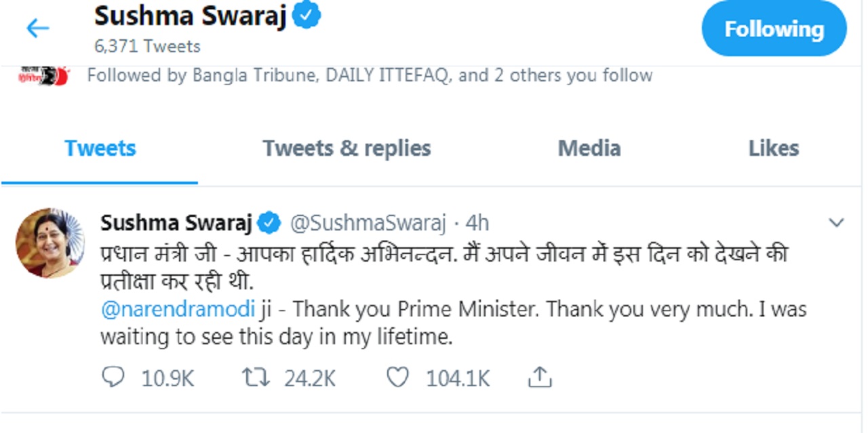The image size is (868, 433).
Task: Click the back arrow to return
Action: 37,28
